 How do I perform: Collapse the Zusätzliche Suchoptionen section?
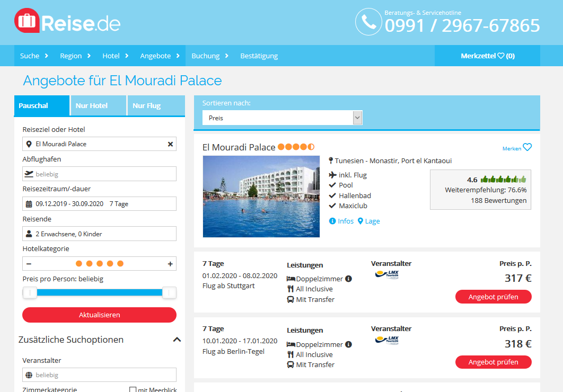177,340
